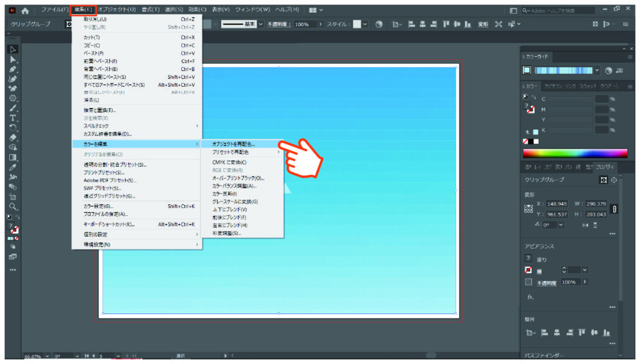Choose CMYK に変換(C) from the submenu

tap(242, 162)
